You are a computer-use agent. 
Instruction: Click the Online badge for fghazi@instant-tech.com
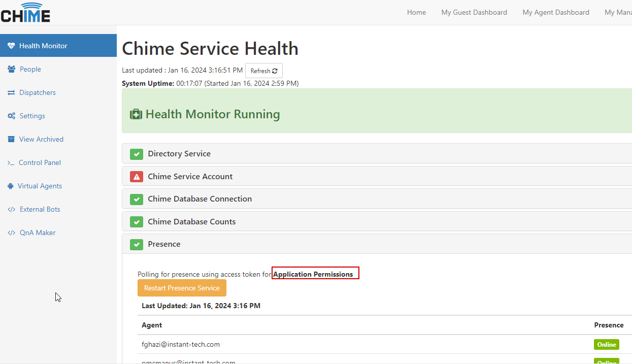pos(607,345)
